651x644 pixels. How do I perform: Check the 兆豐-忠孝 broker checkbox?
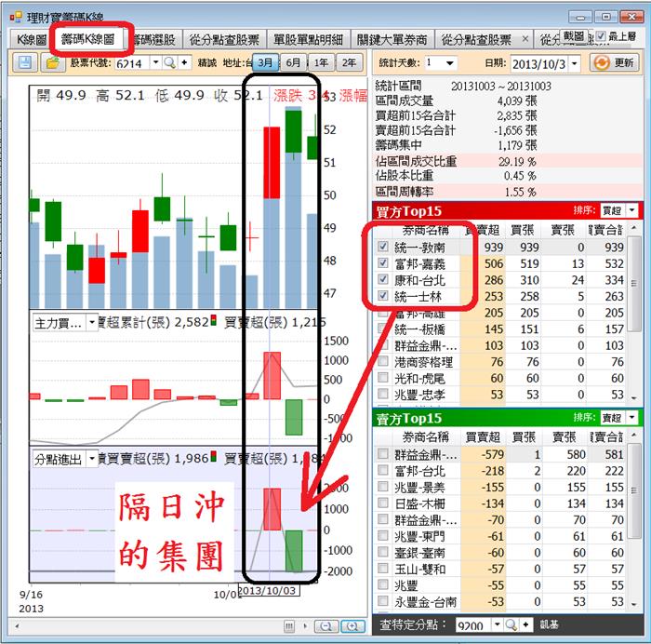coord(383,394)
